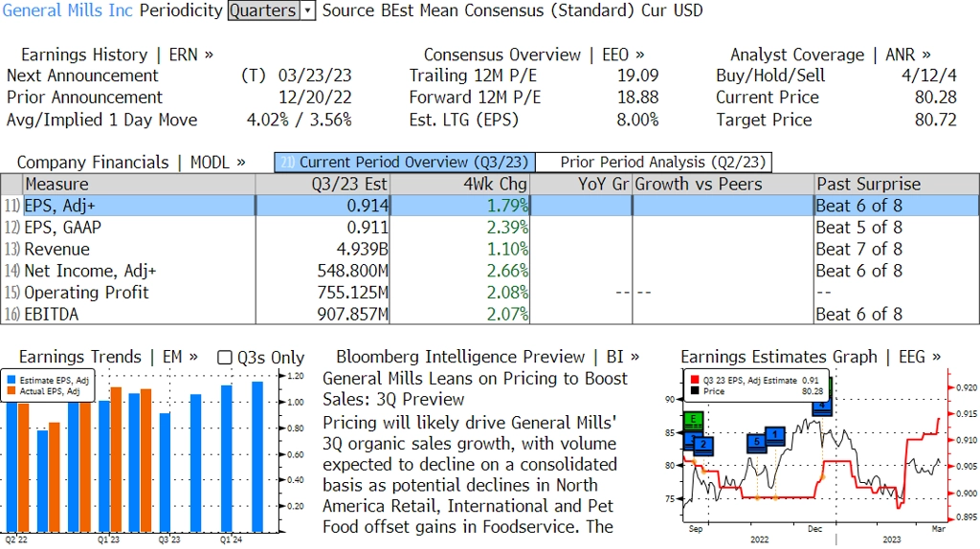
Task: Select the EPS, GAAP row
Action: (x=490, y=228)
